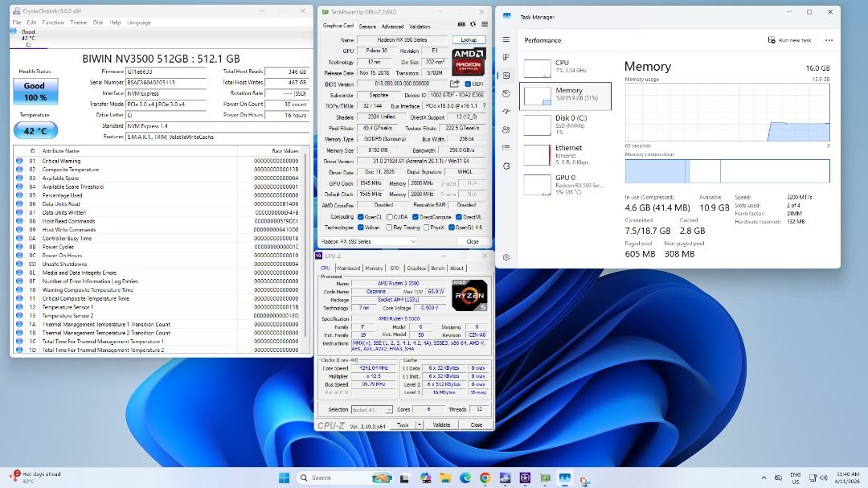This screenshot has height=488, width=868.
Task: Select CPU graph in Task Manager Performance
Action: point(567,68)
